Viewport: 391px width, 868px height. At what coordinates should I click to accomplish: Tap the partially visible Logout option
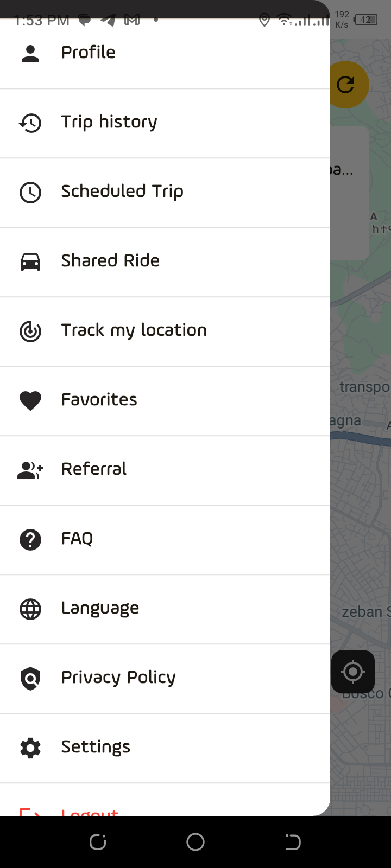click(x=90, y=811)
